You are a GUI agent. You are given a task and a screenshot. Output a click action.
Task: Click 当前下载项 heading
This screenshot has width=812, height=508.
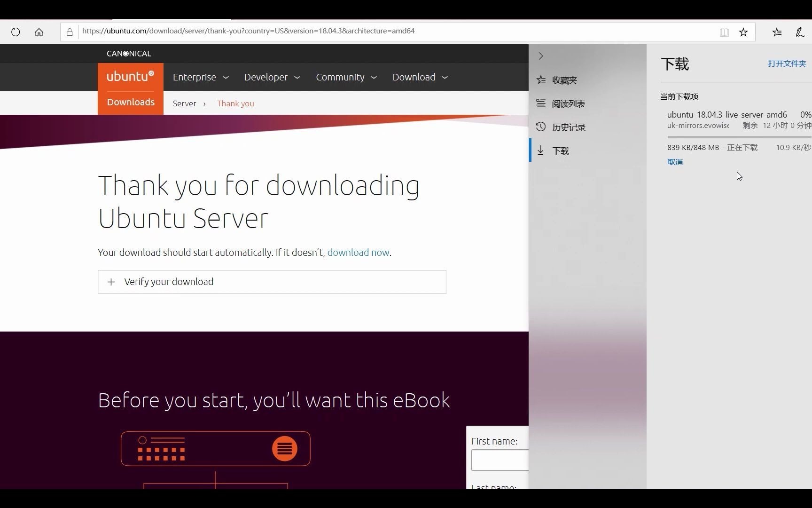[679, 96]
